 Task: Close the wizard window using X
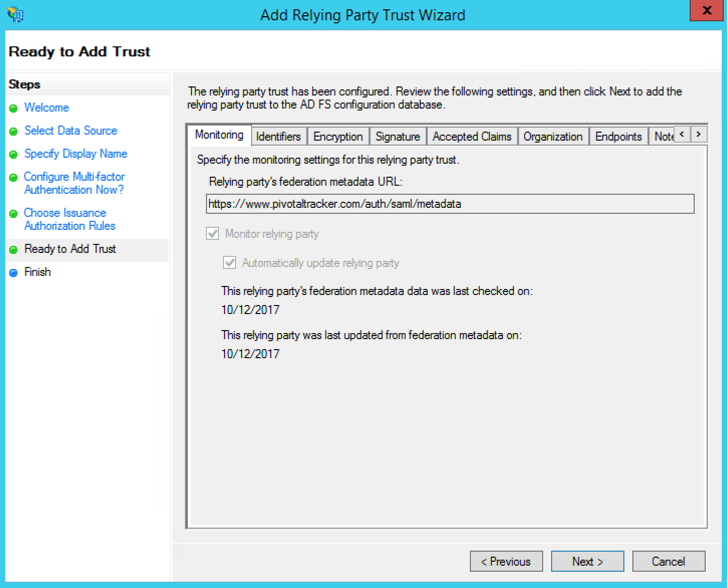[x=703, y=14]
